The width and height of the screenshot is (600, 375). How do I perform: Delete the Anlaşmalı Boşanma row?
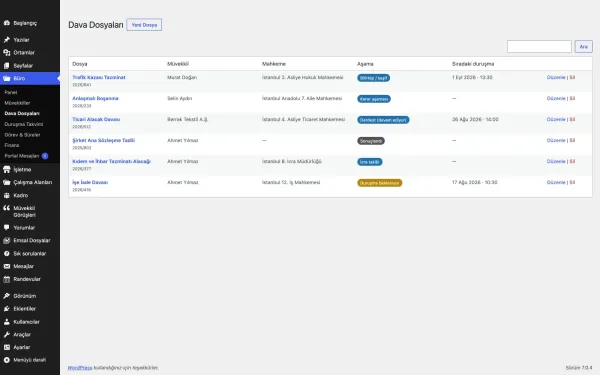click(572, 98)
